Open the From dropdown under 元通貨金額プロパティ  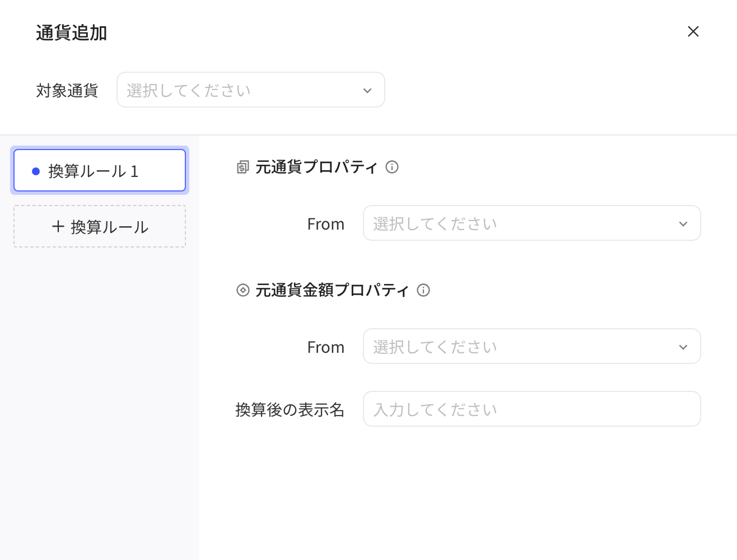532,346
